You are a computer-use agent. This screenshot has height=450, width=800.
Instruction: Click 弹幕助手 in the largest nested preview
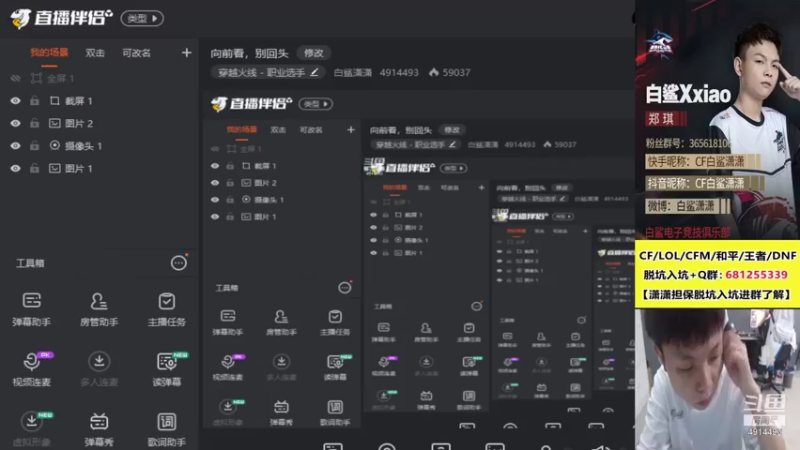(x=228, y=322)
